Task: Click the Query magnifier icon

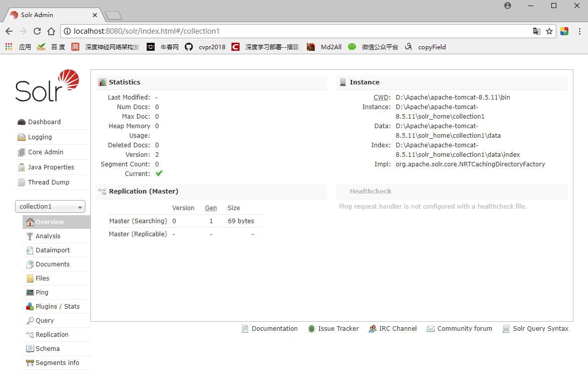Action: tap(30, 321)
